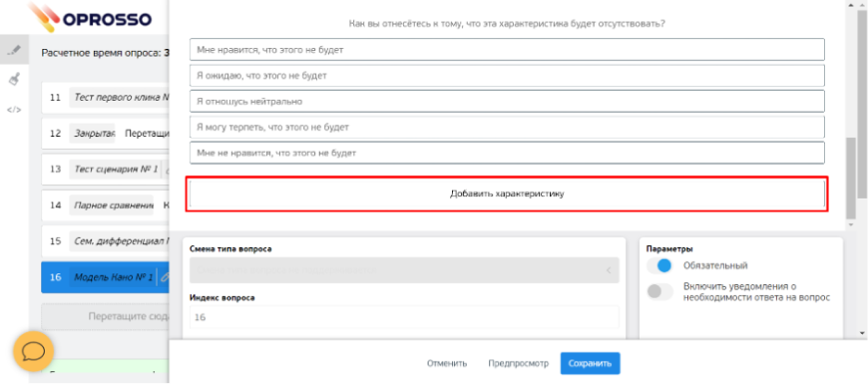Select question 15 Сем. дифференциал
Viewport: 868px width, 384px height.
coord(105,241)
